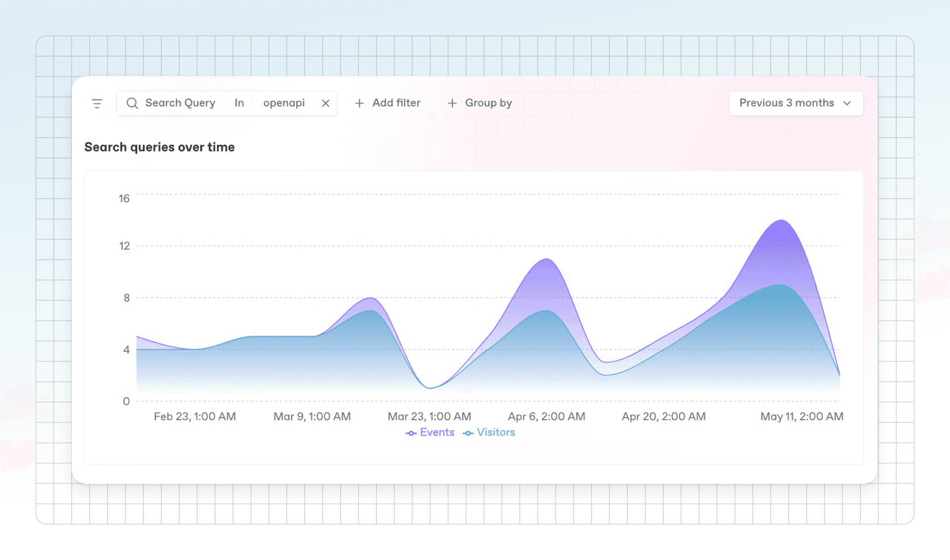The width and height of the screenshot is (950, 560).
Task: Click the plus icon beside Add filter
Action: [359, 103]
